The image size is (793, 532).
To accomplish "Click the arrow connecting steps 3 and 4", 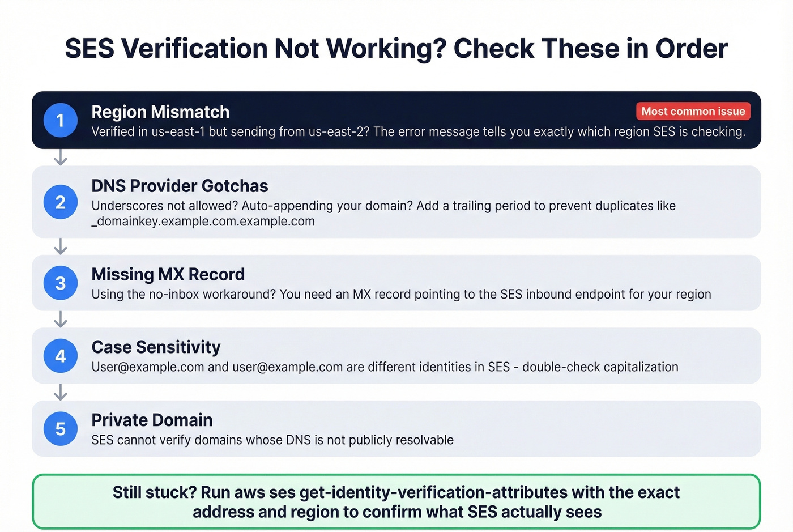I will (60, 320).
